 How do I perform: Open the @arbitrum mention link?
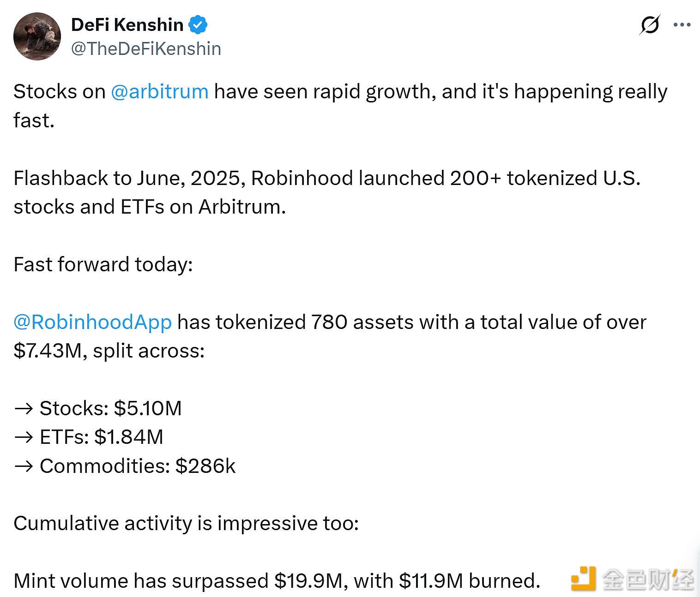pos(159,91)
